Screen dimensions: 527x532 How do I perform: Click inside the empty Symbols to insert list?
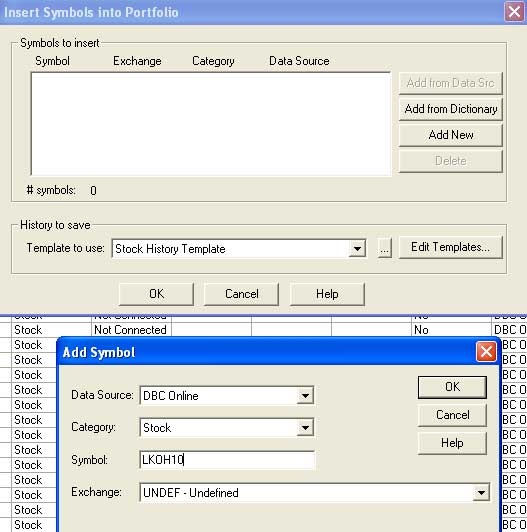211,124
